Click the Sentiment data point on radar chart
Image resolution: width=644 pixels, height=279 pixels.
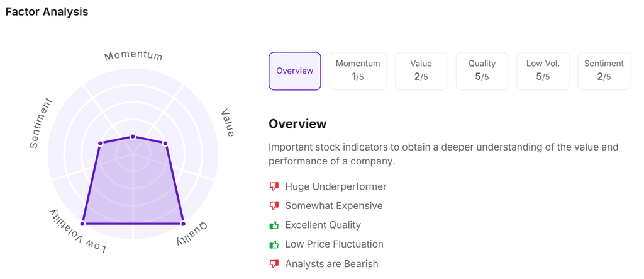coord(100,144)
